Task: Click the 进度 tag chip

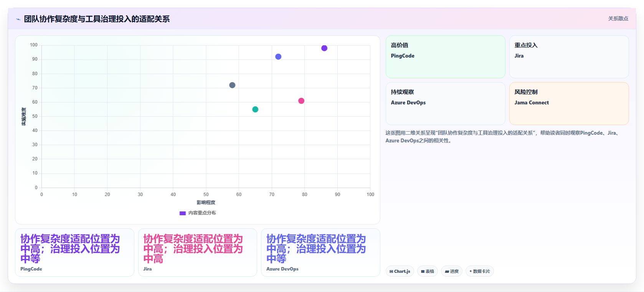Action: coord(451,271)
